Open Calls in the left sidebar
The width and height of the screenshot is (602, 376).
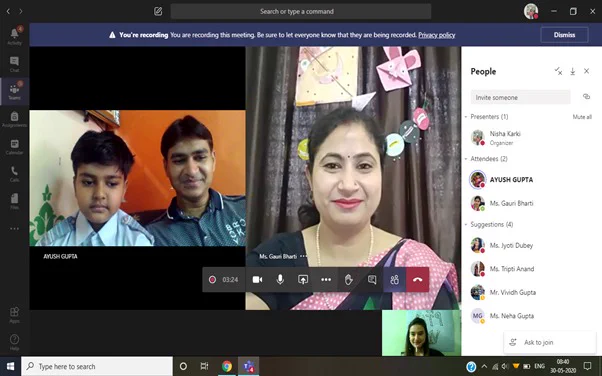(15, 174)
